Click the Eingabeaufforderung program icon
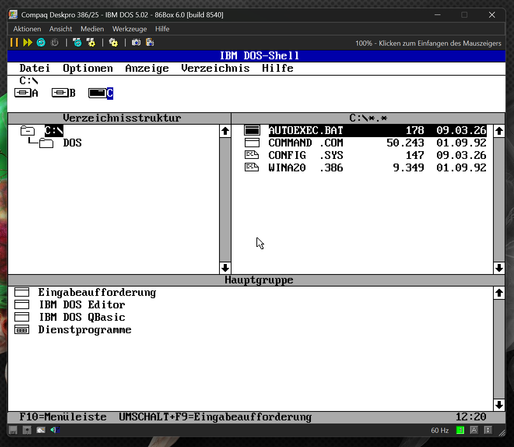 tap(22, 292)
